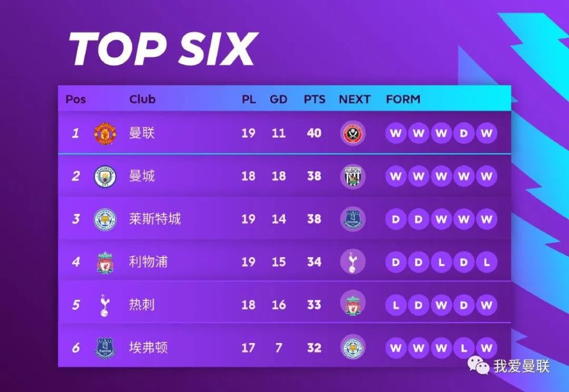
Task: Select Everton badge in the NEXT column
Action: click(353, 219)
